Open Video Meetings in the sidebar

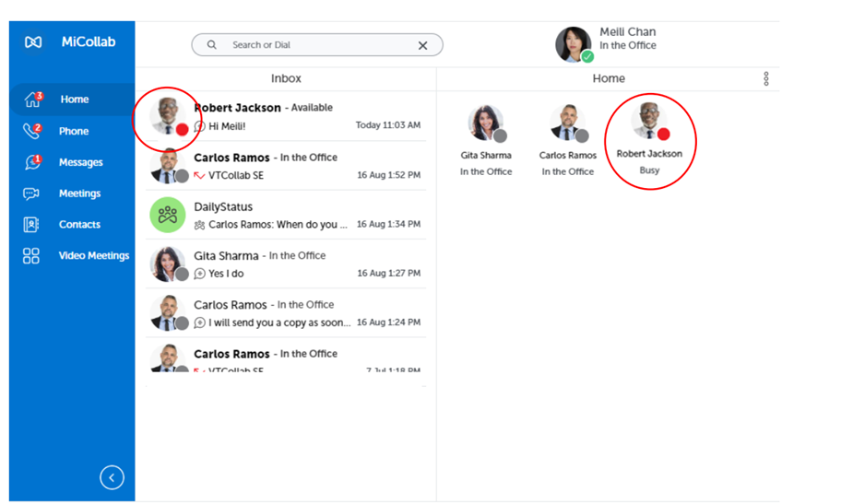click(x=72, y=255)
